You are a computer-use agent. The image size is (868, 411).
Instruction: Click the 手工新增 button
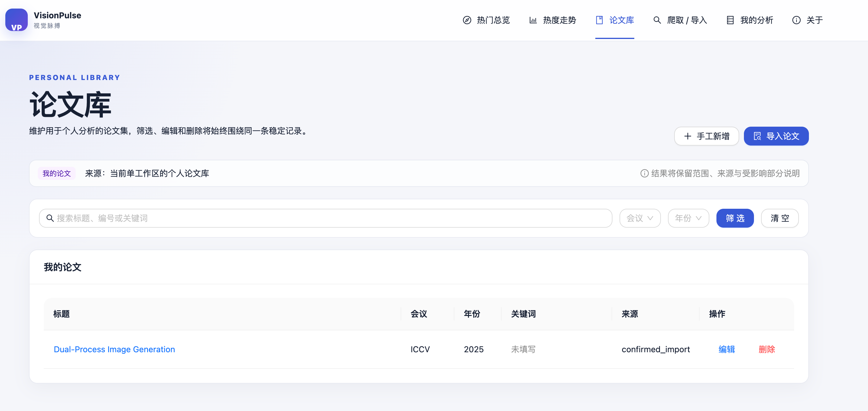706,136
